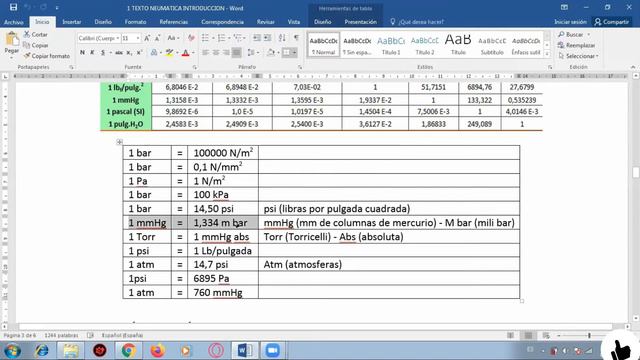This screenshot has height=360, width=640.
Task: Center align text
Action: [216, 52]
